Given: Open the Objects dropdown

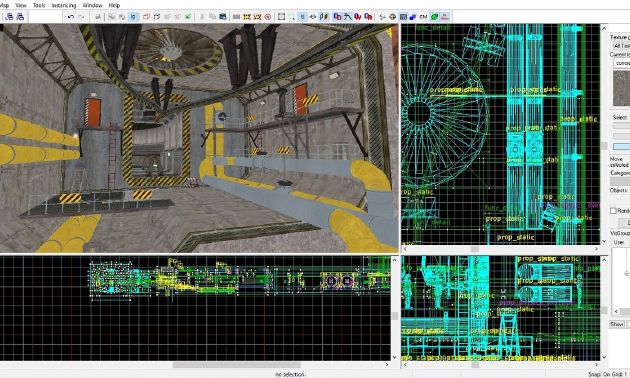Looking at the screenshot, I should click(x=621, y=199).
